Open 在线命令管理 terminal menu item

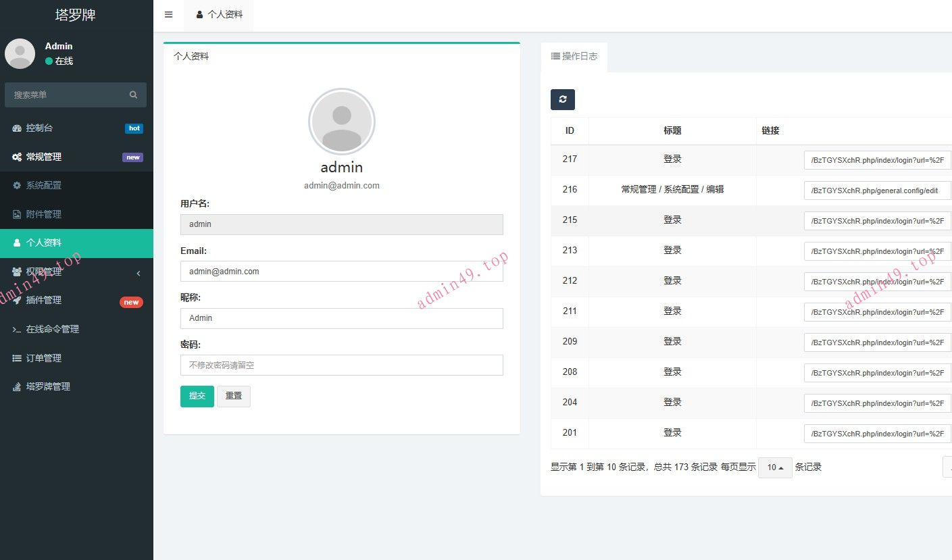52,329
